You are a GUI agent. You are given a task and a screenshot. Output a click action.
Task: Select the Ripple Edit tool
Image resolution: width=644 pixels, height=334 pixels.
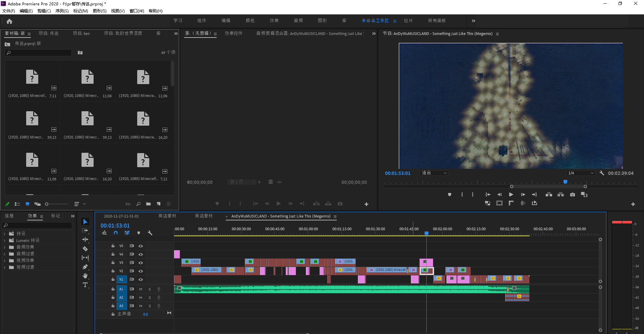click(x=85, y=240)
